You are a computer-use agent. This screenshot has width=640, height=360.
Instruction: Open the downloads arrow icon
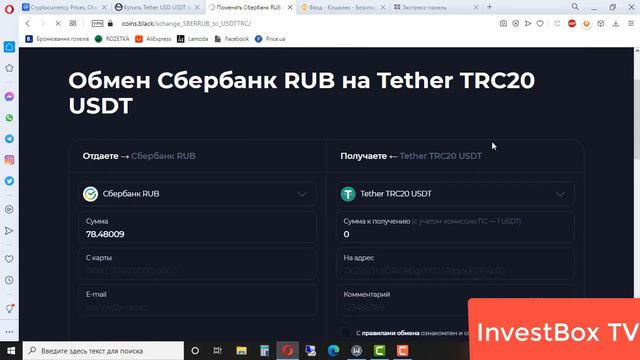coord(616,24)
